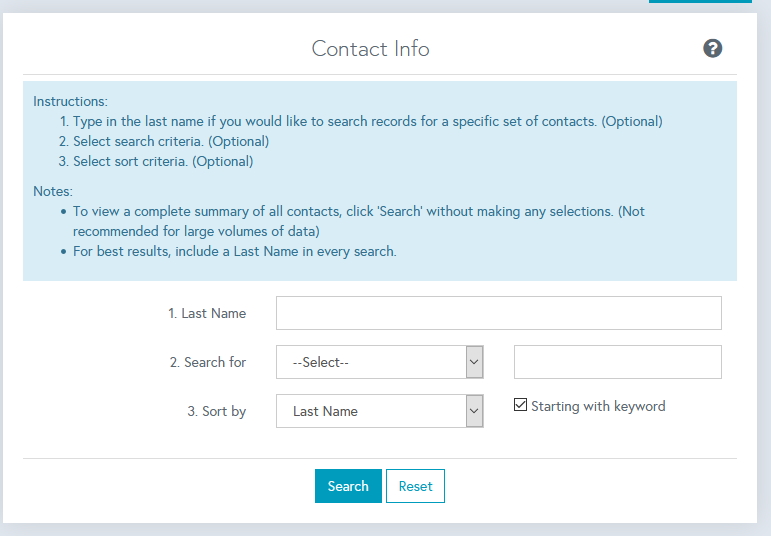The height and width of the screenshot is (536, 771).
Task: Click the '2. Search for' field label
Action: pos(208,362)
